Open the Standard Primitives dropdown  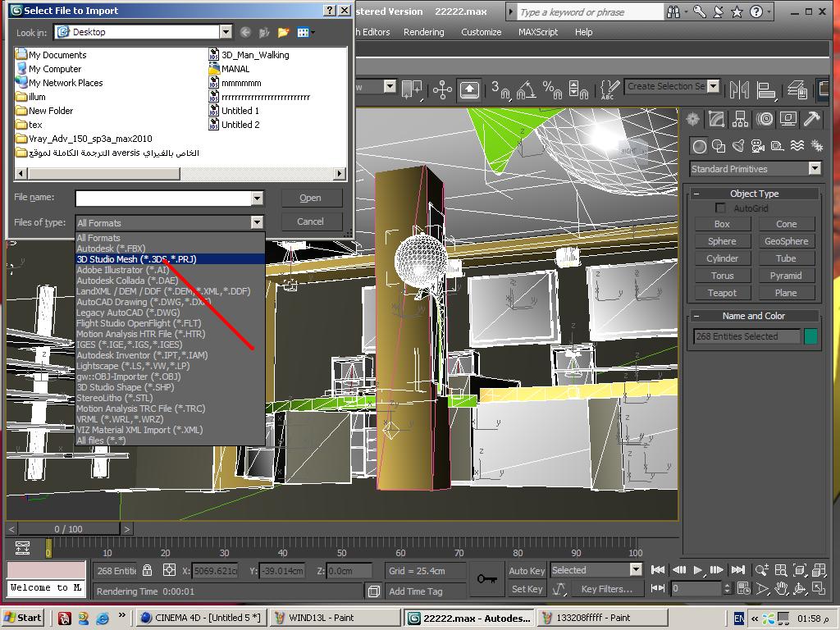[x=815, y=169]
